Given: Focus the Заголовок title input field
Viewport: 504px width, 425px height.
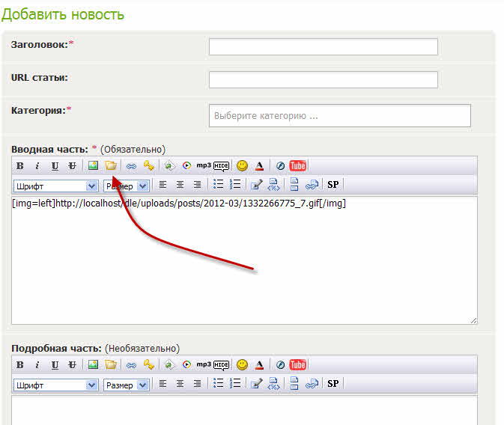Looking at the screenshot, I should click(324, 46).
